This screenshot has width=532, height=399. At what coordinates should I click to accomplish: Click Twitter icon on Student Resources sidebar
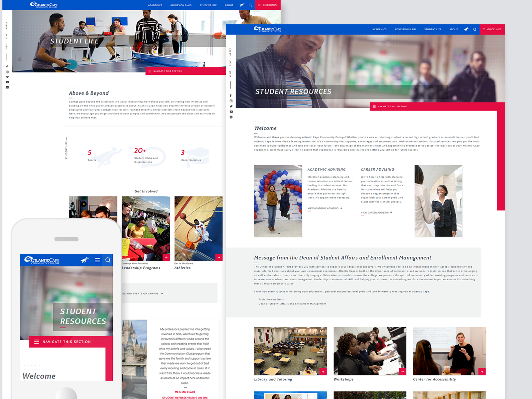coord(231,106)
